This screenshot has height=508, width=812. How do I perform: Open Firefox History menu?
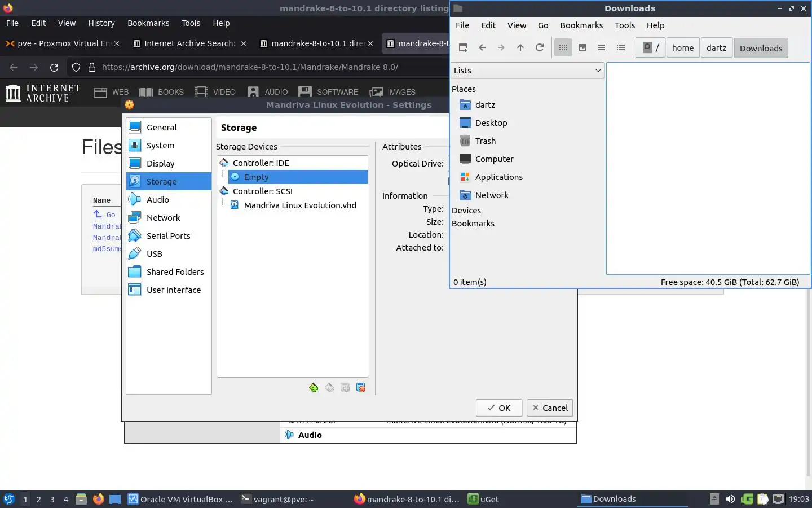[x=101, y=23]
